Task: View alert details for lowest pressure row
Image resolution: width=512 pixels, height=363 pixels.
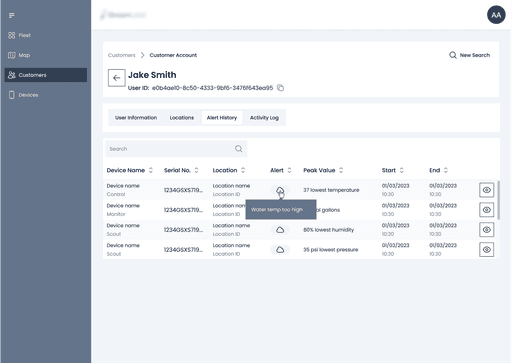Action: (x=487, y=250)
